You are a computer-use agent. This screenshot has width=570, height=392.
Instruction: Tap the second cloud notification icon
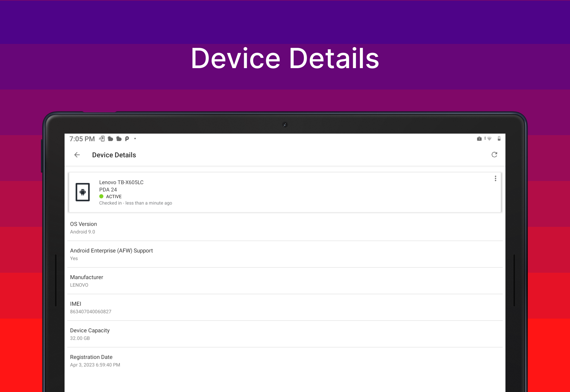119,139
